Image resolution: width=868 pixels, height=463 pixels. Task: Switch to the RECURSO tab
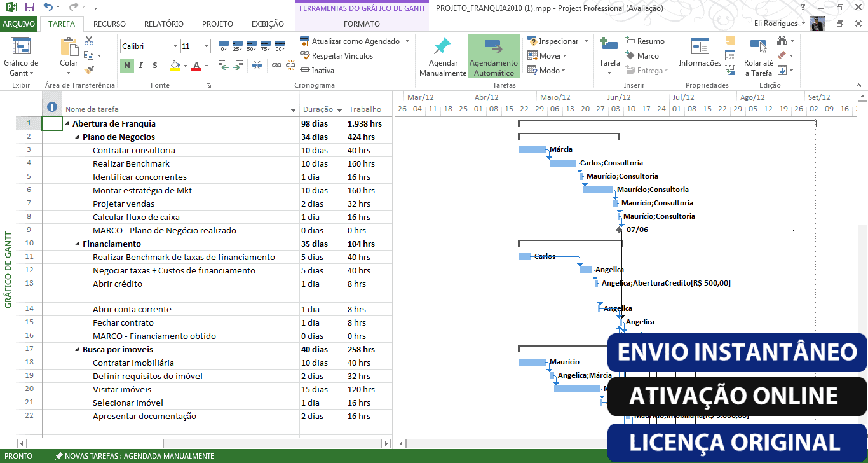point(109,24)
